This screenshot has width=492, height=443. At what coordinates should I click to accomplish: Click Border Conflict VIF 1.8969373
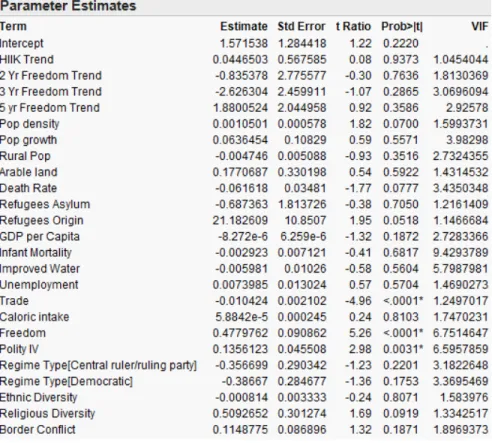[x=461, y=430]
